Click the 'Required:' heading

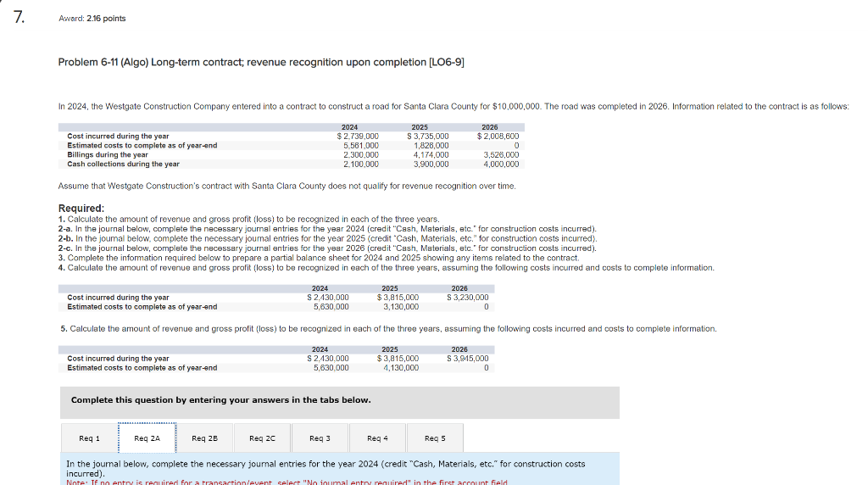pyautogui.click(x=81, y=209)
